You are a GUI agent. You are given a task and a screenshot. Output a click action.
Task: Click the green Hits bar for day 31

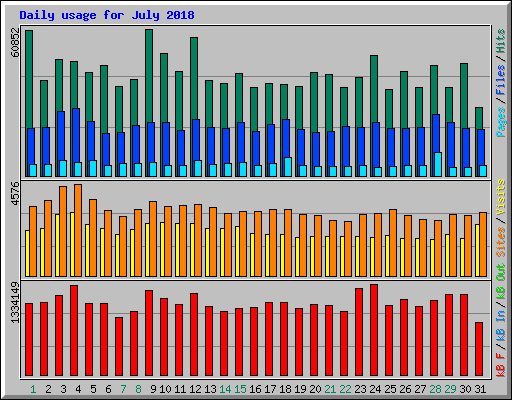click(479, 118)
